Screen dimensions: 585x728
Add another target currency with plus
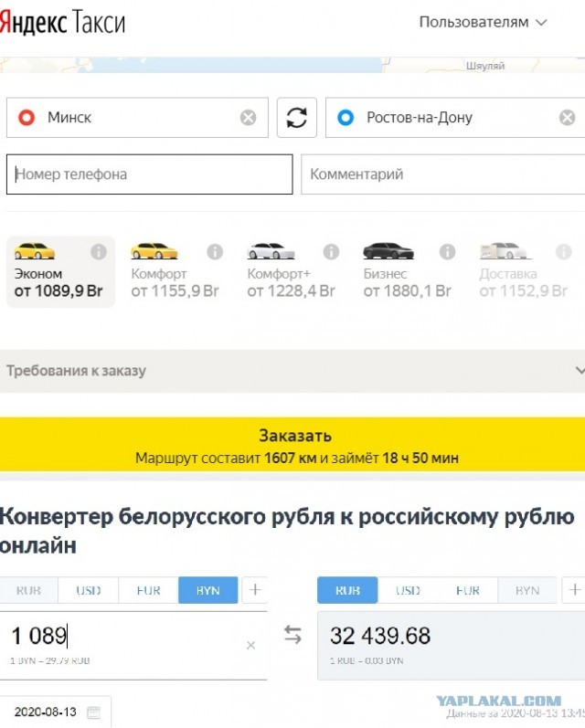(574, 590)
